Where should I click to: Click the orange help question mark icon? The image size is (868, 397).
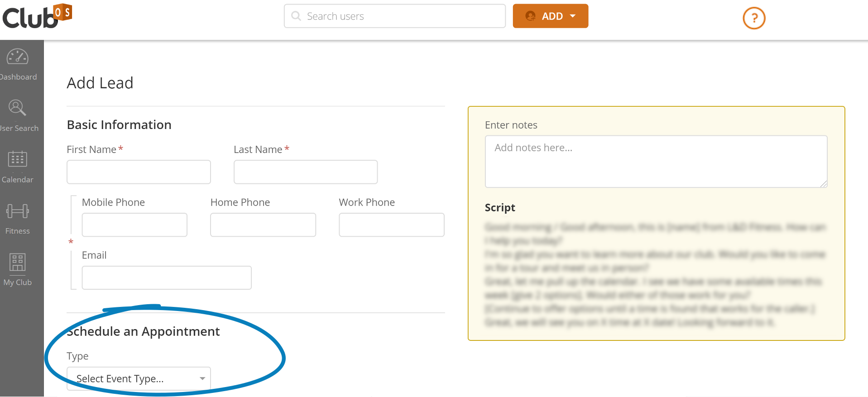click(754, 18)
